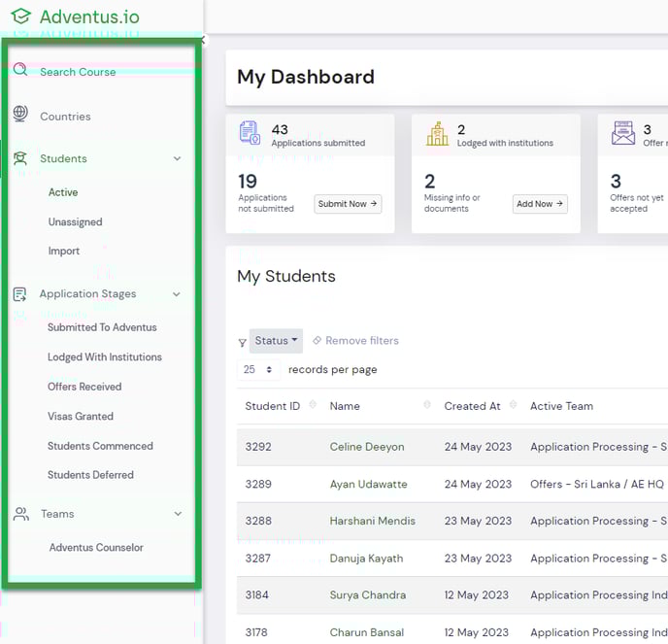Open the Status filter dropdown
Viewport: 668px width, 644px height.
(x=276, y=341)
